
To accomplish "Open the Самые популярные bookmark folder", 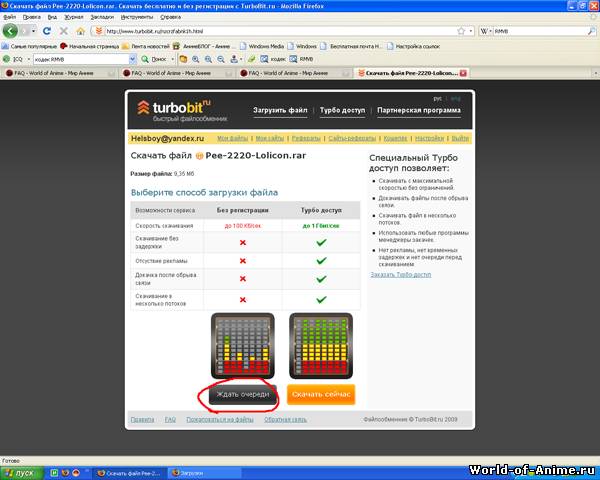I will coord(29,46).
